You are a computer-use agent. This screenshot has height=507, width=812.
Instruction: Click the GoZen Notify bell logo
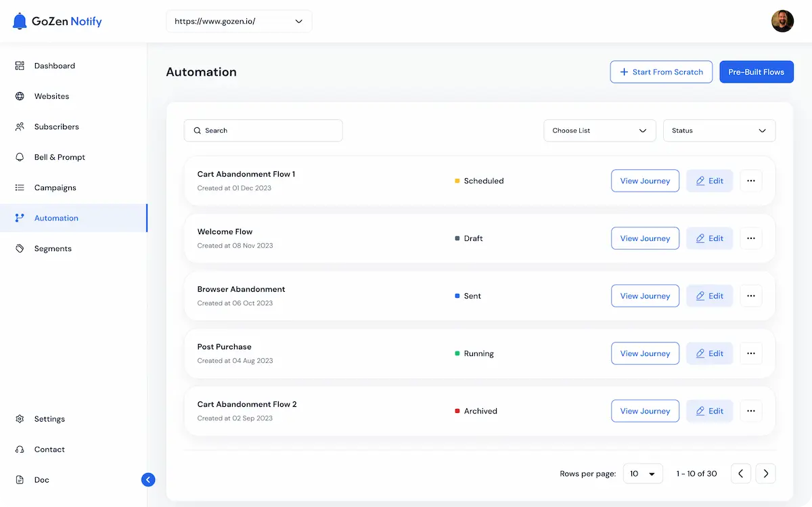[20, 21]
